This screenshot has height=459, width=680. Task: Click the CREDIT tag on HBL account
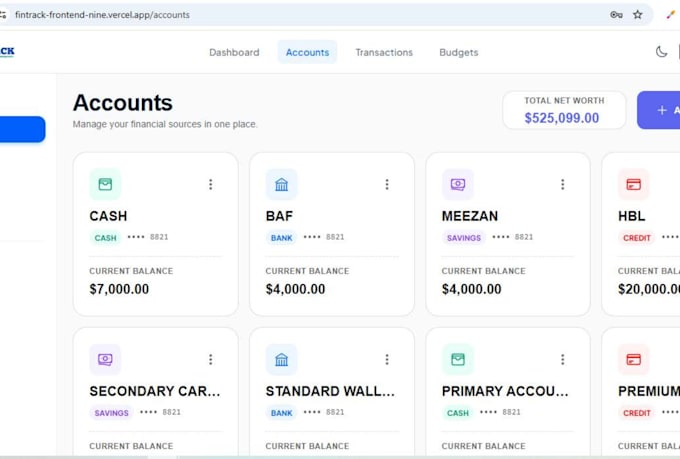(637, 238)
